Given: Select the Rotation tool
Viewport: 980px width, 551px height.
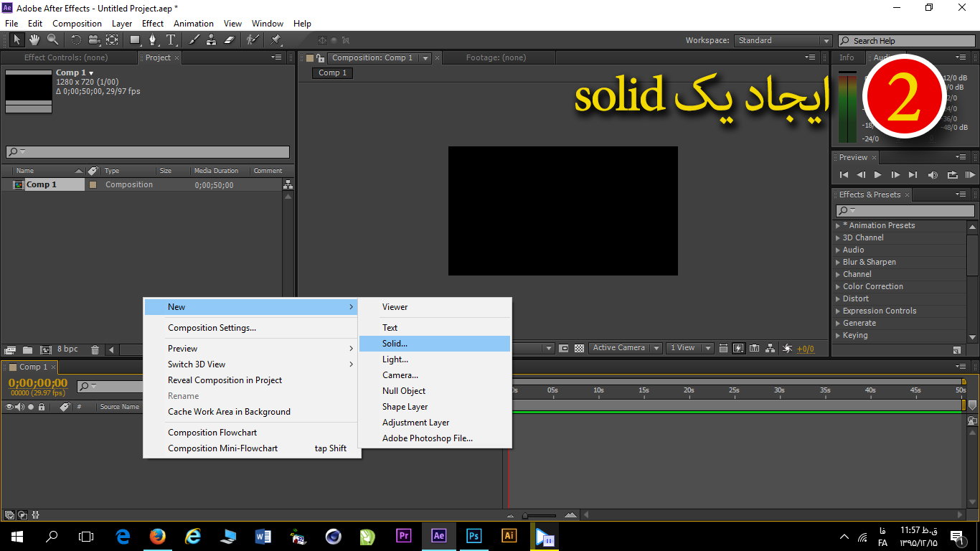Looking at the screenshot, I should (x=76, y=40).
